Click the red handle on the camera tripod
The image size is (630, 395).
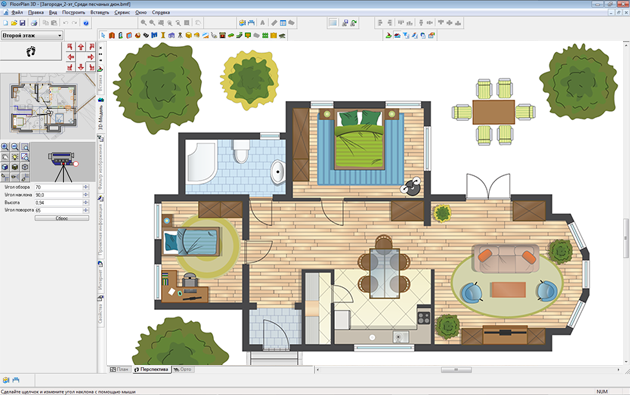[x=76, y=164]
